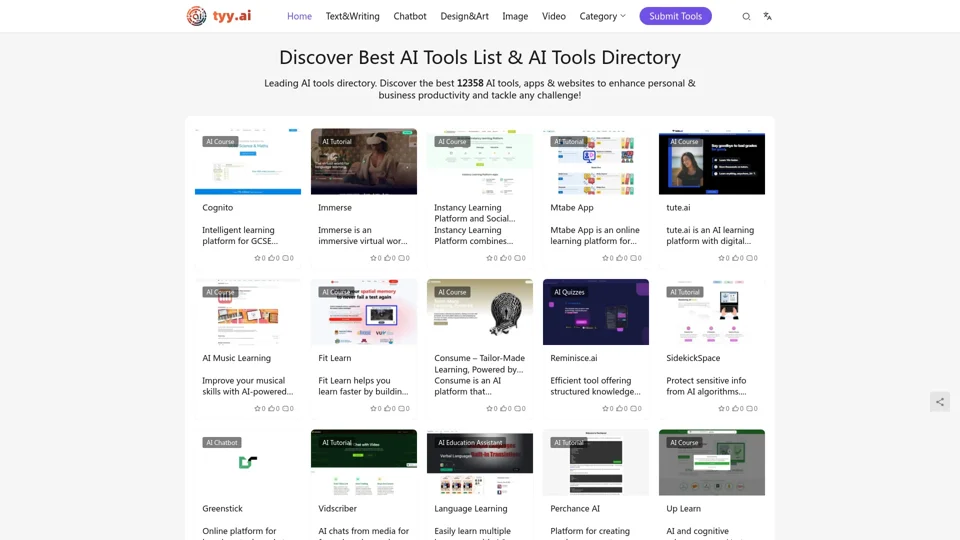960x540 pixels.
Task: Open the Video nav item
Action: click(553, 17)
